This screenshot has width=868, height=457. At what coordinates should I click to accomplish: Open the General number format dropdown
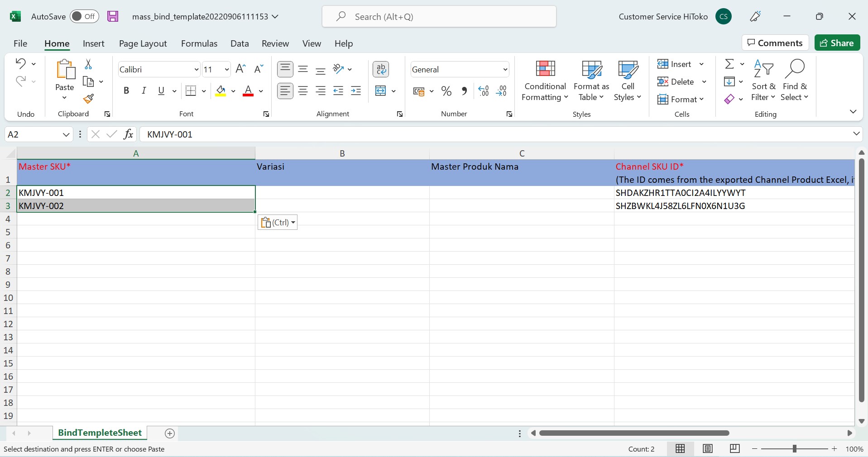[505, 70]
